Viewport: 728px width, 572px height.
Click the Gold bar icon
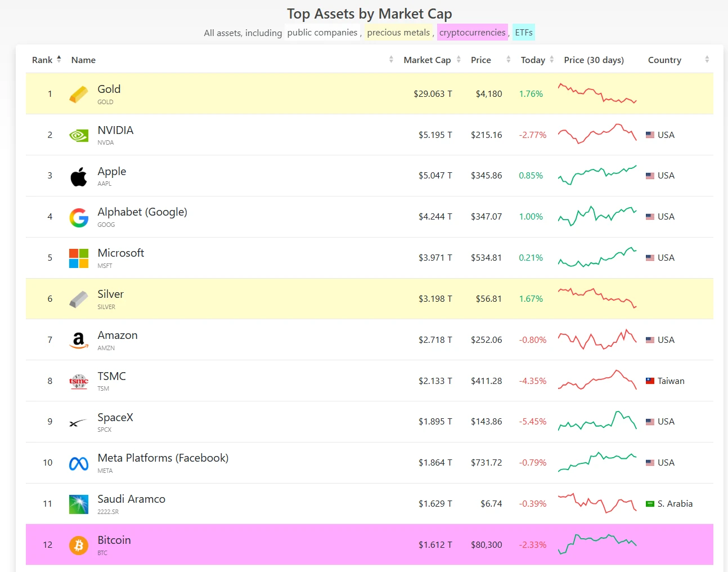point(79,94)
